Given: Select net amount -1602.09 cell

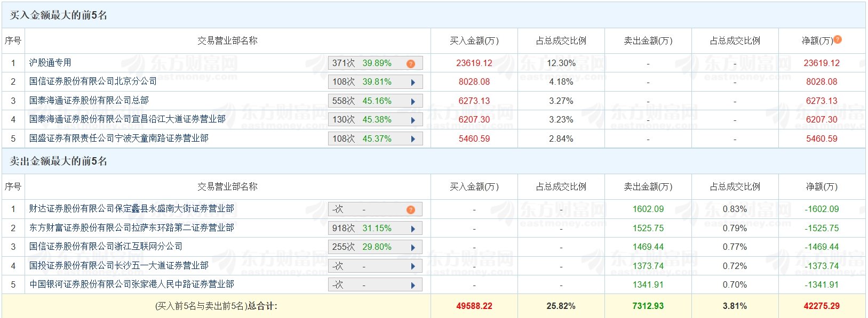Looking at the screenshot, I should 822,209.
